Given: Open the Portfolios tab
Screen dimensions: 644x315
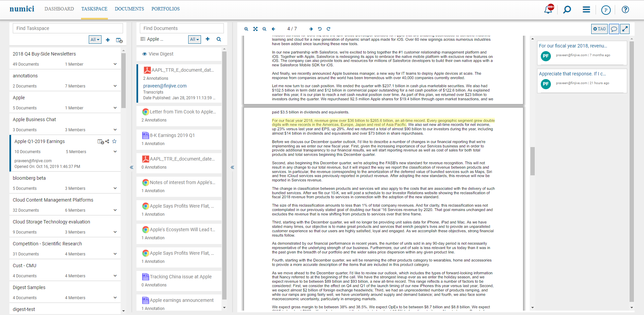Looking at the screenshot, I should pos(166,9).
